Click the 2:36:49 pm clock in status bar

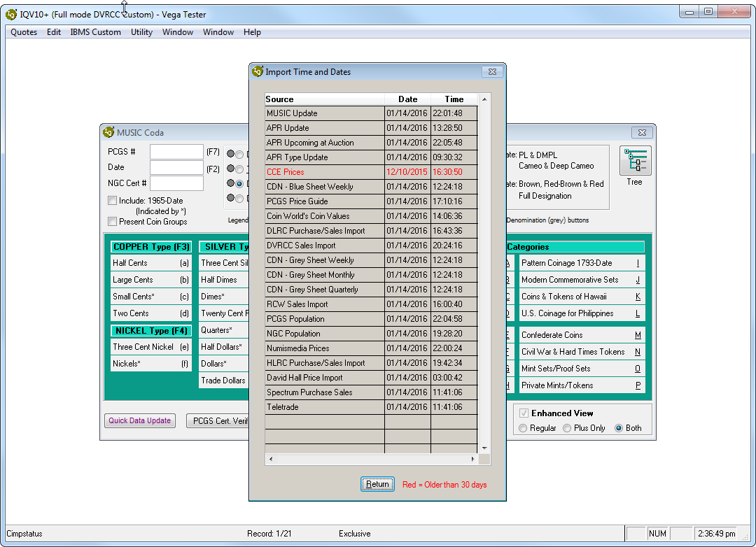point(717,534)
